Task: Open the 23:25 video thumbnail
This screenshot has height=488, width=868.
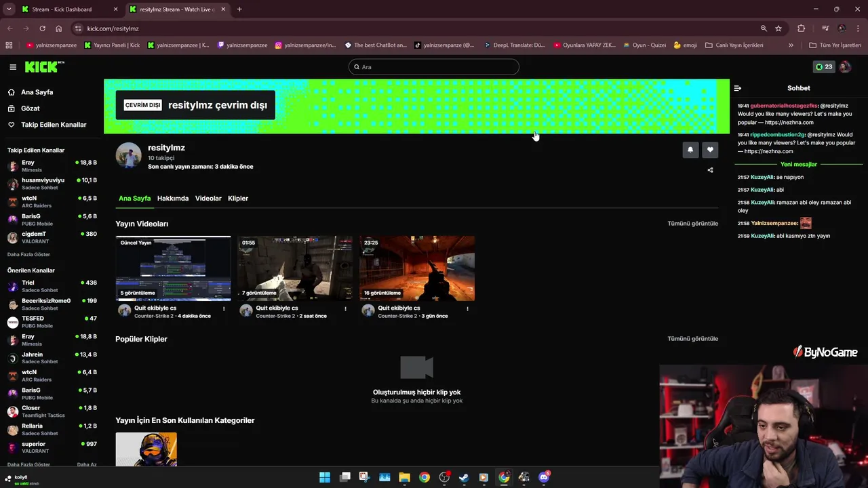Action: 417,268
